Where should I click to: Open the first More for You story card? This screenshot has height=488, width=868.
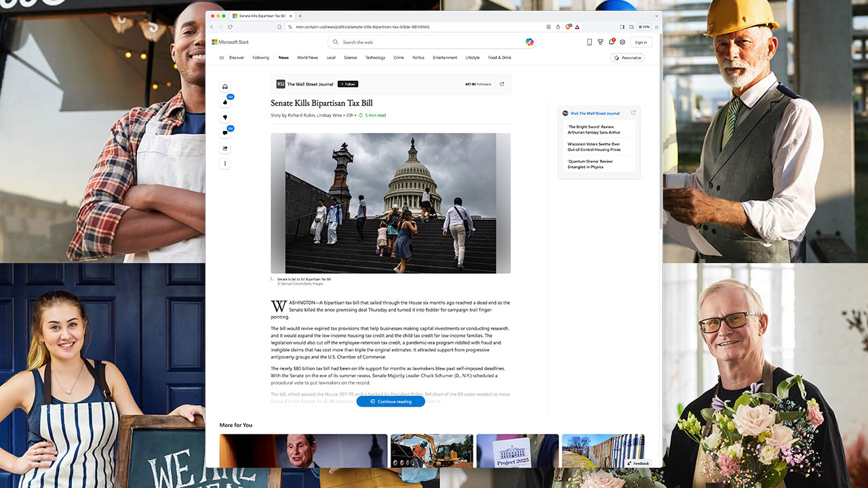pyautogui.click(x=303, y=451)
